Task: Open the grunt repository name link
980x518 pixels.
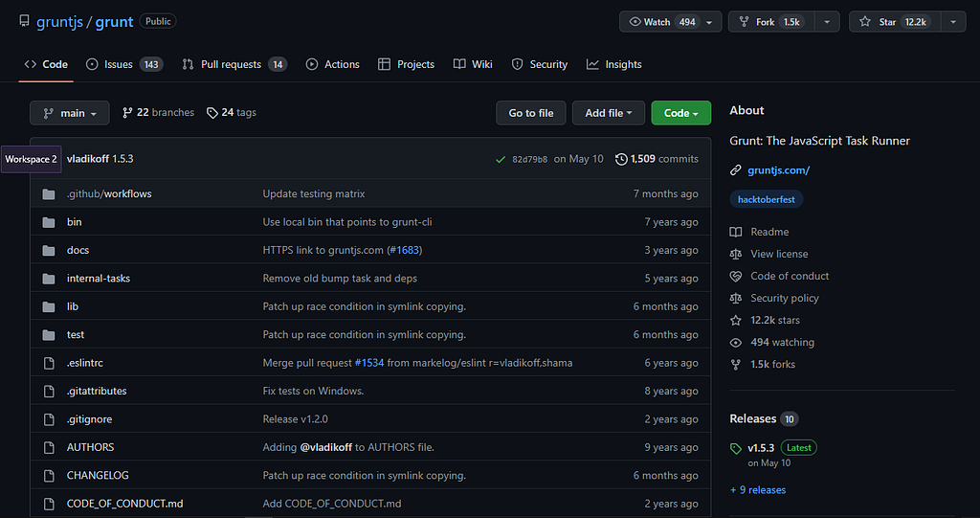Action: pyautogui.click(x=114, y=21)
